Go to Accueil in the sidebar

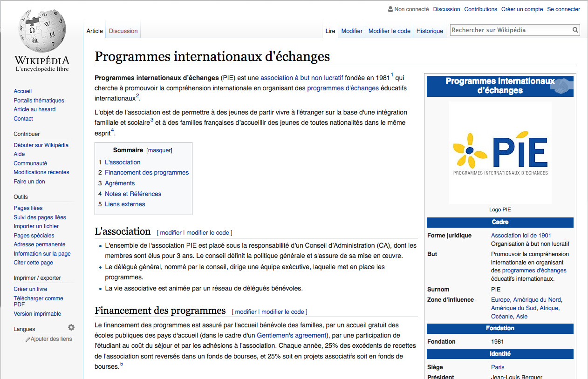point(23,91)
